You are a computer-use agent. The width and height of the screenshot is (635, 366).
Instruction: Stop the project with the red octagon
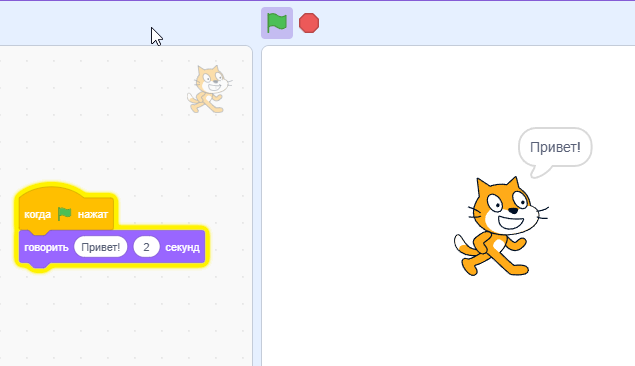309,23
